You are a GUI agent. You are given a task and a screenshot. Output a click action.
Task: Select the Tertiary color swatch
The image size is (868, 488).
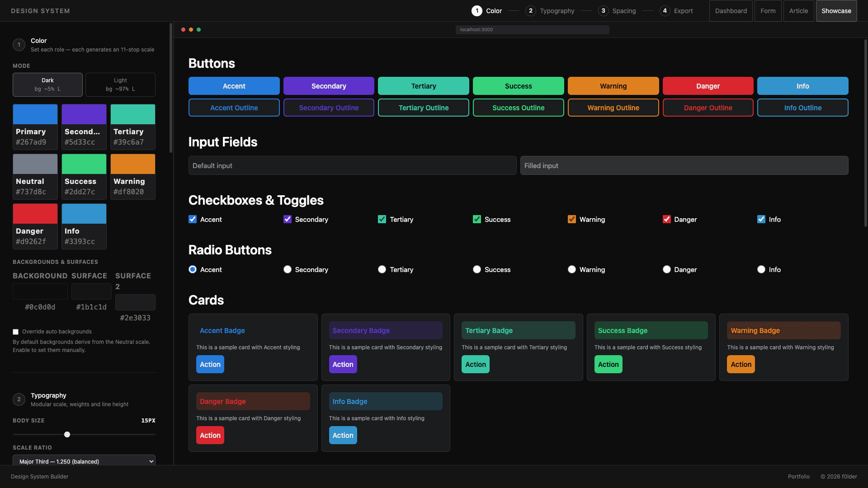tap(132, 114)
